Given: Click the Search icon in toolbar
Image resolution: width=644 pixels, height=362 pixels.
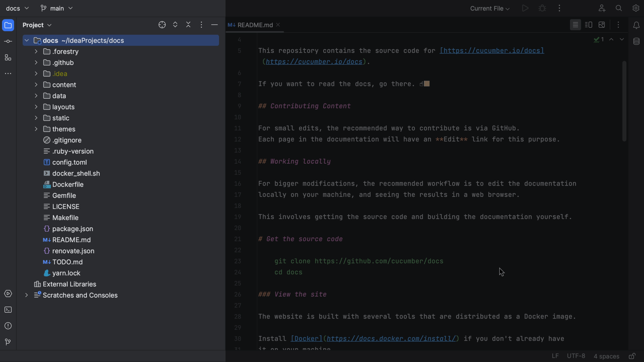Looking at the screenshot, I should [x=618, y=8].
